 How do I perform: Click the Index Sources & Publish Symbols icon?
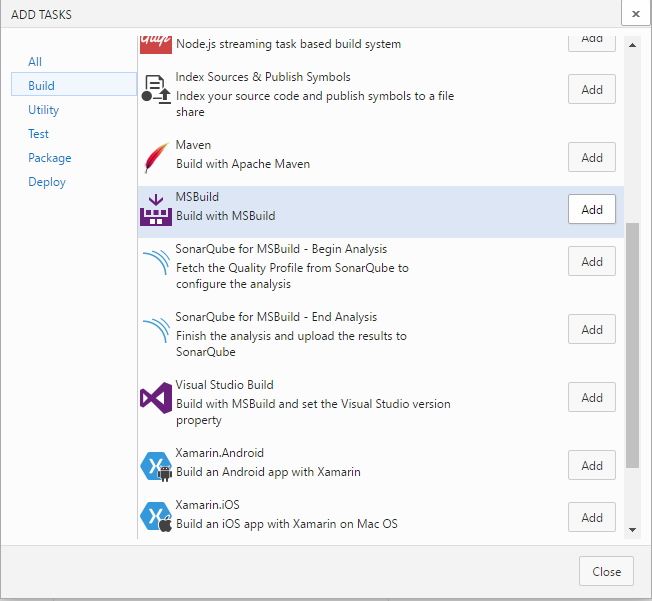(x=156, y=89)
